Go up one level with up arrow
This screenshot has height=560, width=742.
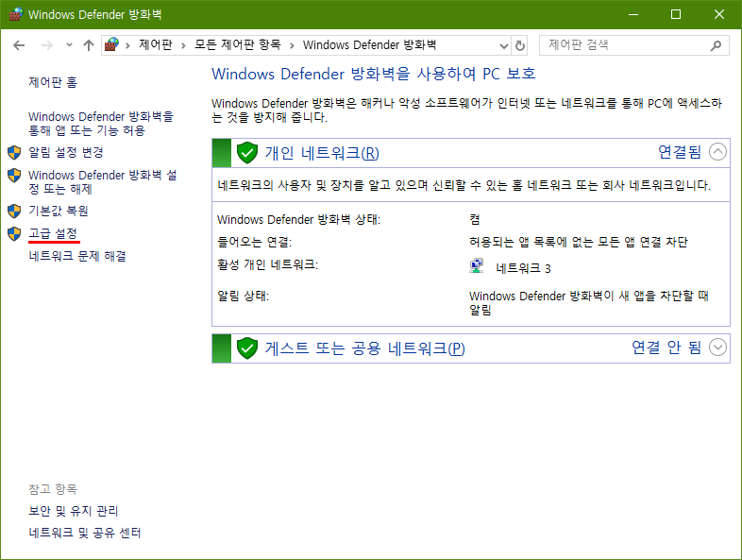coord(89,45)
